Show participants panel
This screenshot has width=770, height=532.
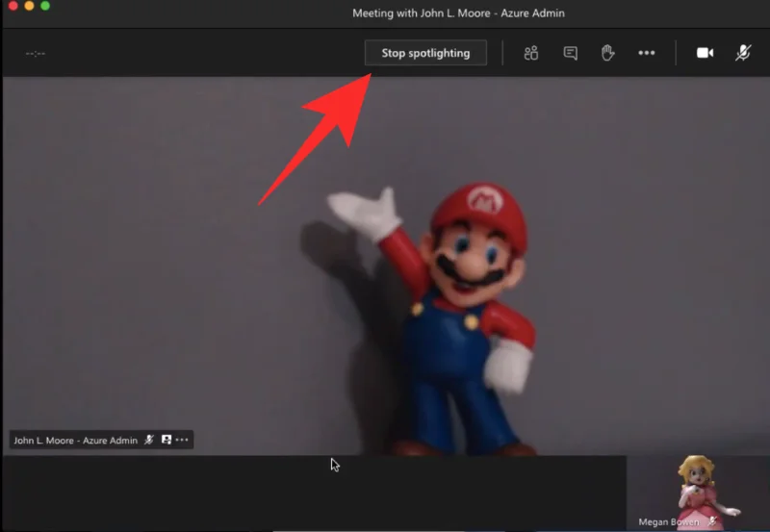(531, 53)
